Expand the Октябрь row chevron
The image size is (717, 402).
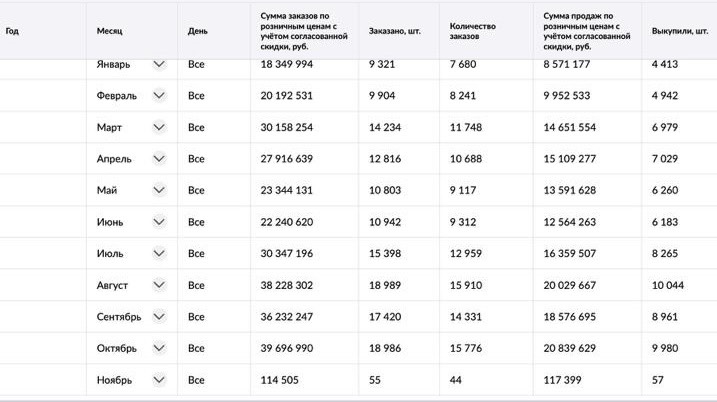159,348
